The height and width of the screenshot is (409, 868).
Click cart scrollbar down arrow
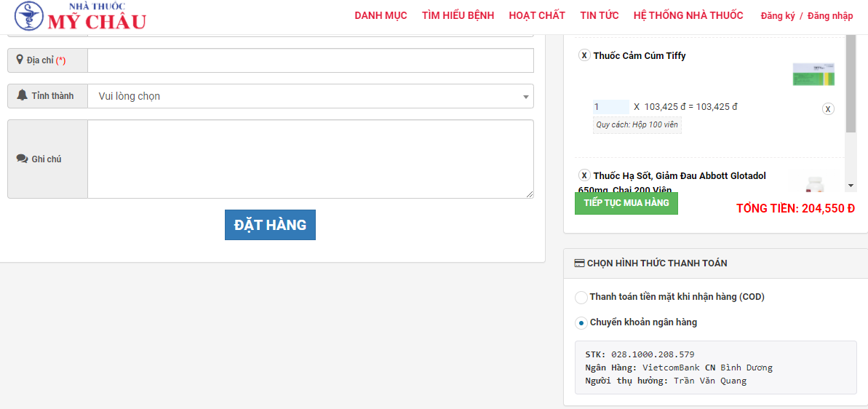point(851,186)
